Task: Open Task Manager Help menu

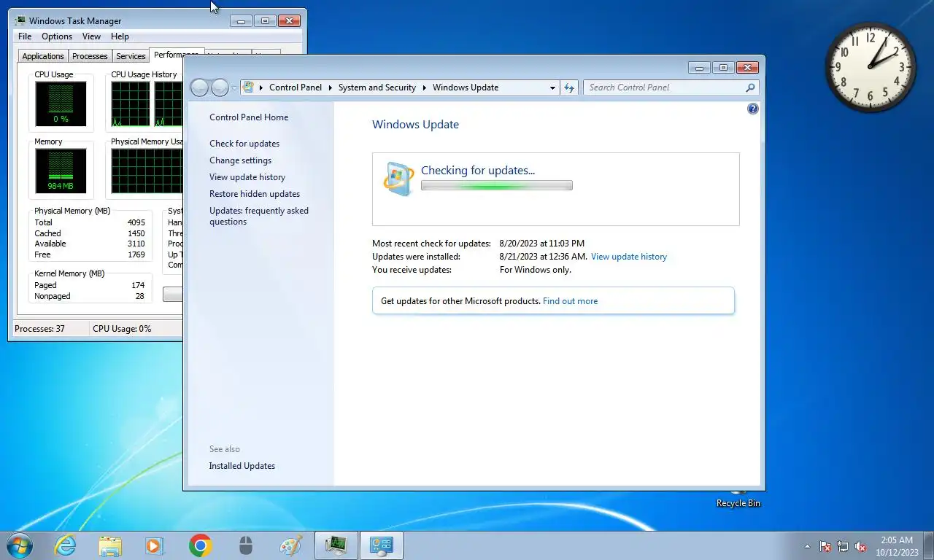Action: (x=120, y=36)
